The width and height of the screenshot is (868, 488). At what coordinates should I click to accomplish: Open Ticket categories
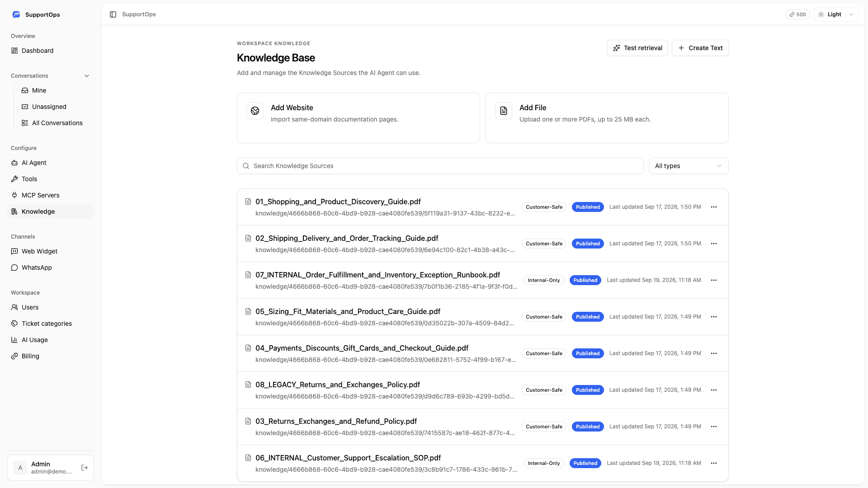(51, 324)
